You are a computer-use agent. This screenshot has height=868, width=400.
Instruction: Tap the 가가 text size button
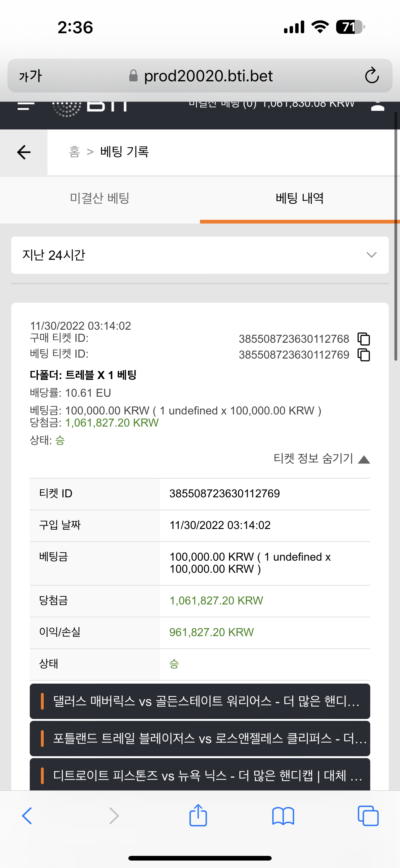(x=30, y=76)
